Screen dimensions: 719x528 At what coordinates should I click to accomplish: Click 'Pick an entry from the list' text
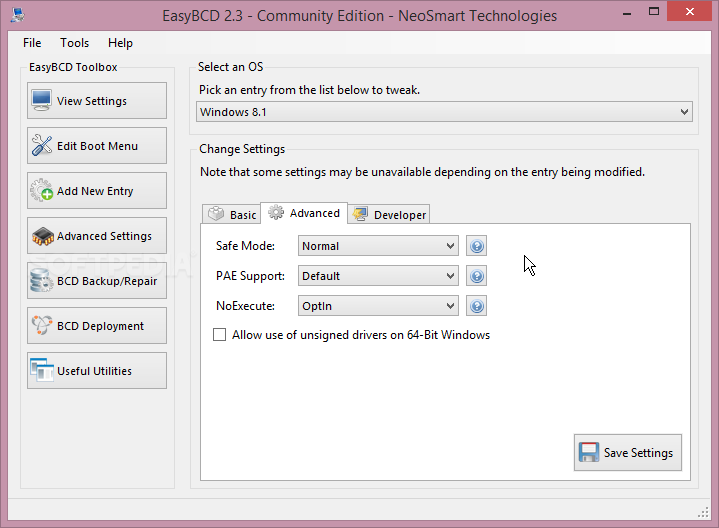point(310,90)
